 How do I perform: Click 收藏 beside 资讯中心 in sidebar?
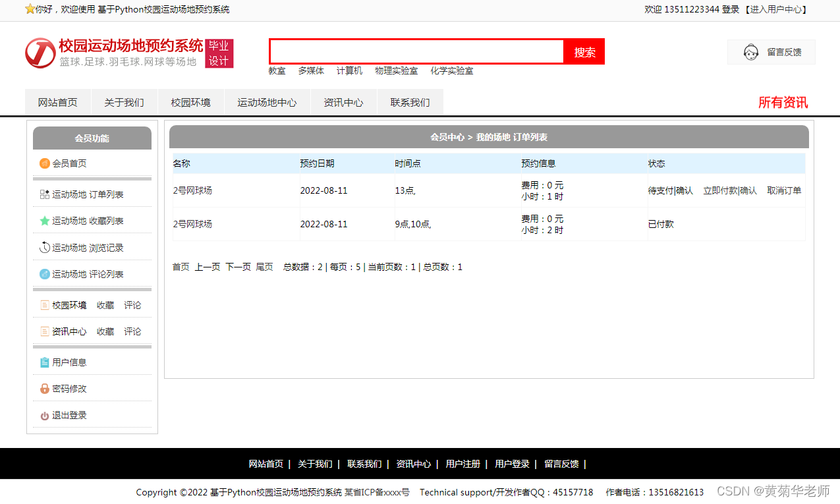click(x=105, y=331)
